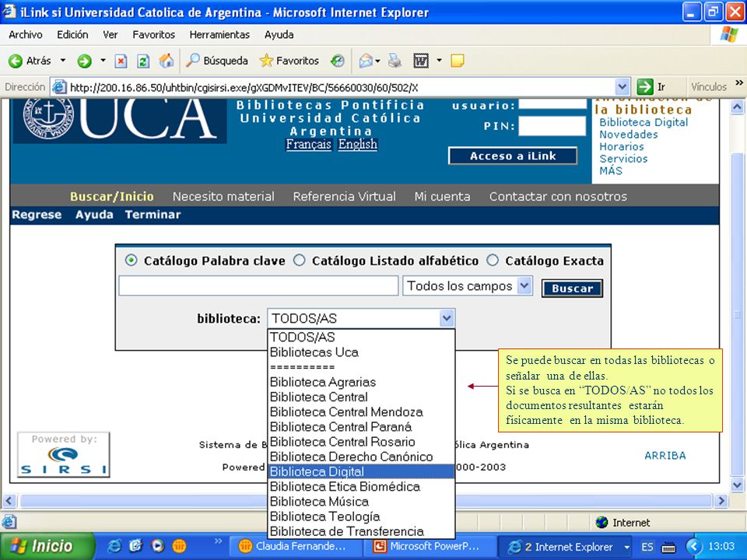Click the Mail envelope icon
This screenshot has height=560, width=747.
pos(366,61)
